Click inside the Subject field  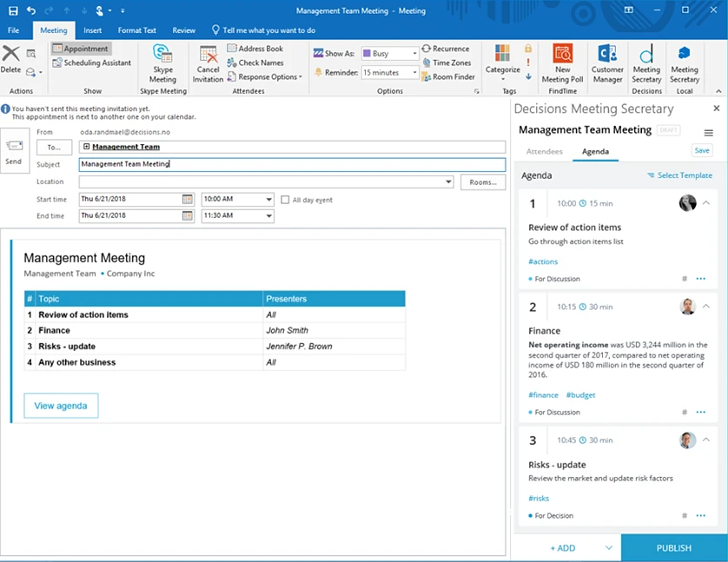[x=292, y=164]
